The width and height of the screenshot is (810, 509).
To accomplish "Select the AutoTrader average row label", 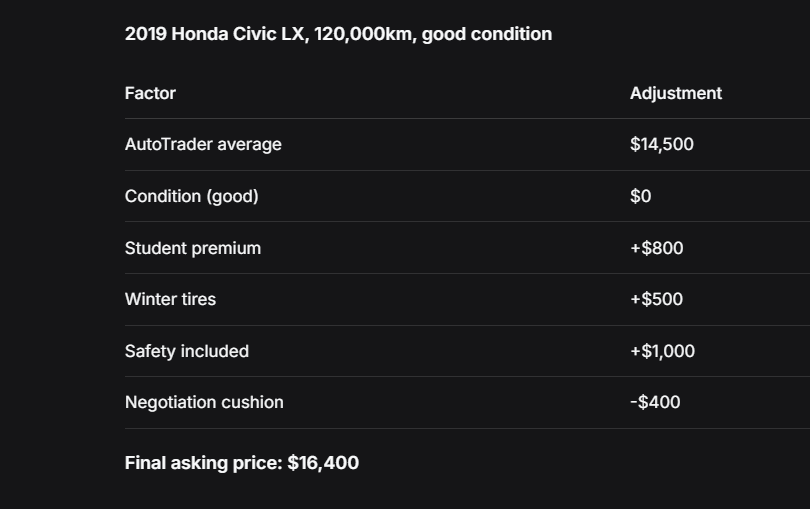I will [203, 144].
